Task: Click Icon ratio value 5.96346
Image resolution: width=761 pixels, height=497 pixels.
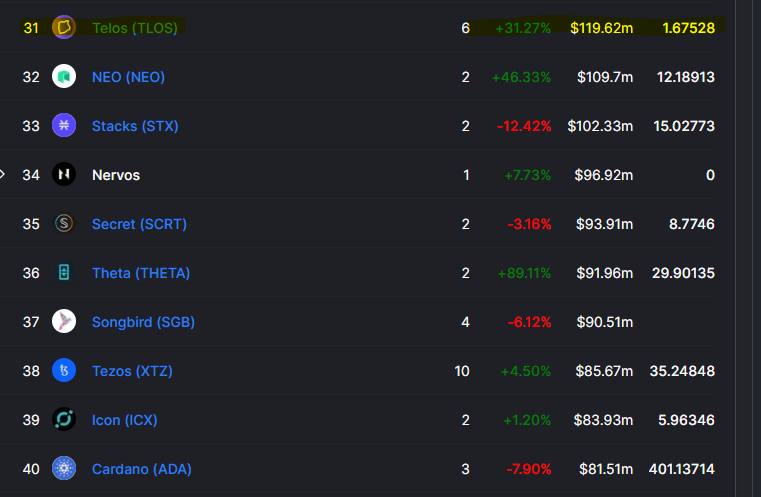Action: [686, 420]
